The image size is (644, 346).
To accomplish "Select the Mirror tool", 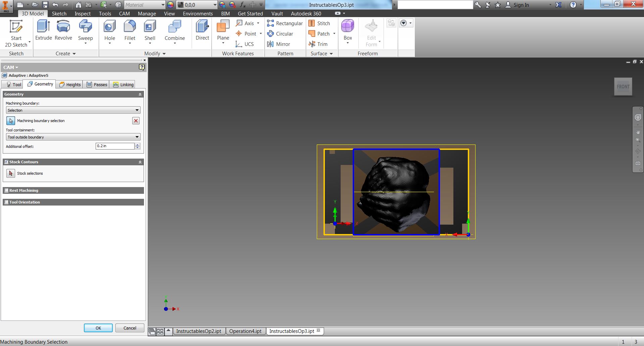I will click(x=279, y=44).
